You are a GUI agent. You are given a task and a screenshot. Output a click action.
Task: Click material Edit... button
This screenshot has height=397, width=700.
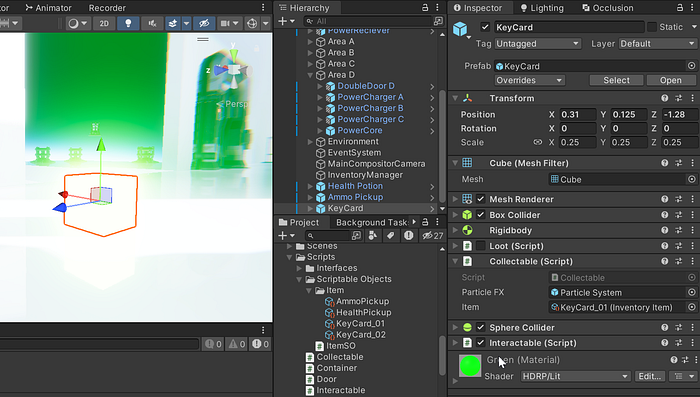point(650,376)
